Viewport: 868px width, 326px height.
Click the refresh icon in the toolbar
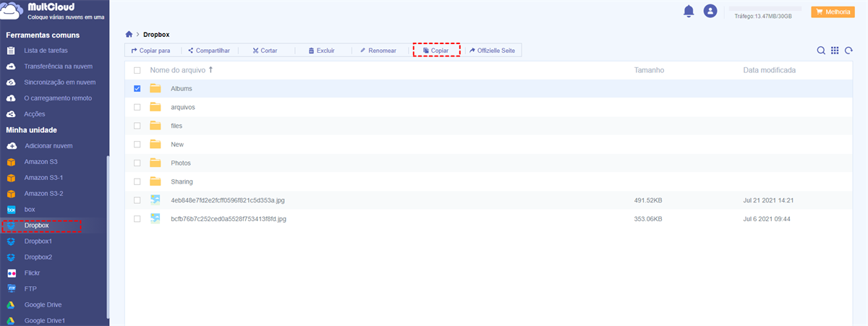click(x=848, y=51)
